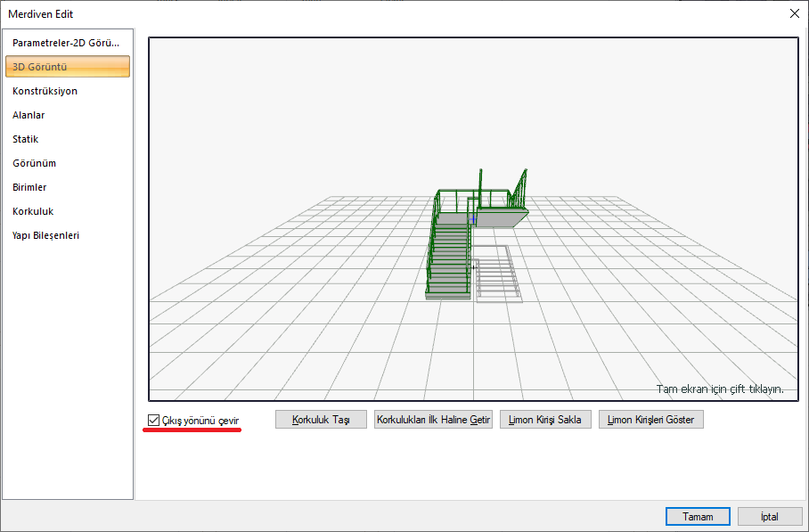Click the Korkuluk Taşı button

click(321, 420)
